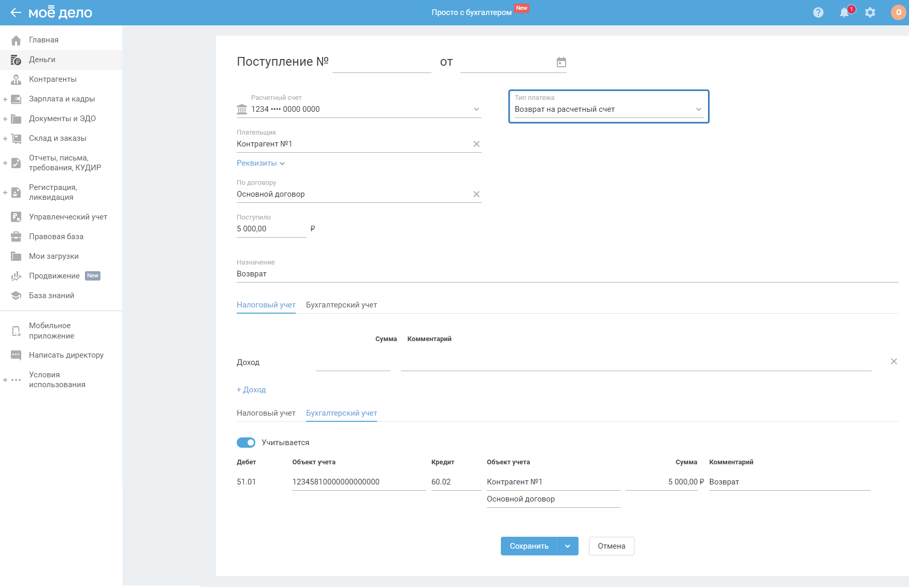Open the settings gear icon
This screenshot has height=588, width=909.
coord(870,12)
